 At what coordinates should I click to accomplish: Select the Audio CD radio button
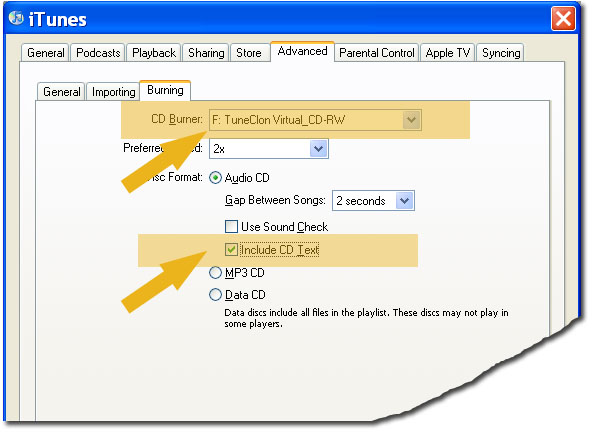coord(215,178)
